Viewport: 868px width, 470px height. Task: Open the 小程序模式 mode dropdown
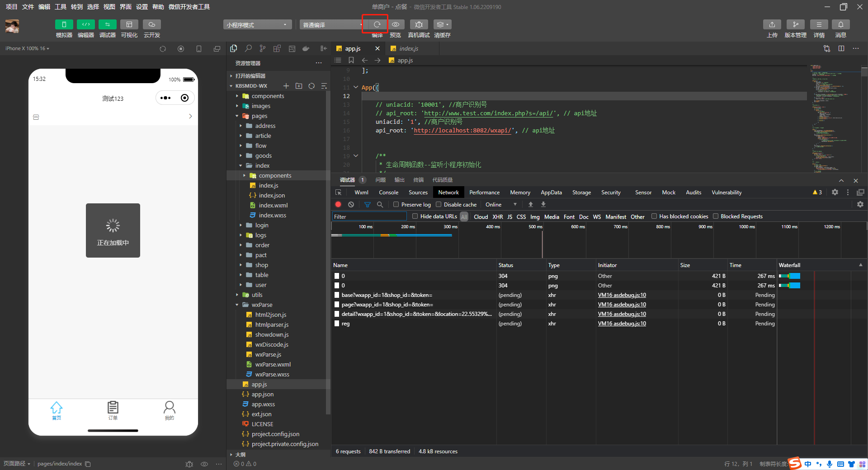(257, 24)
